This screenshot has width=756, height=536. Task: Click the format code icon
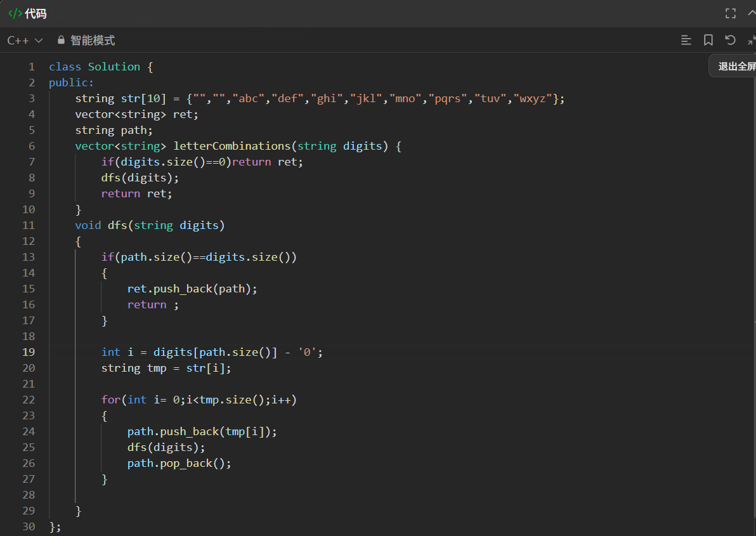(686, 40)
